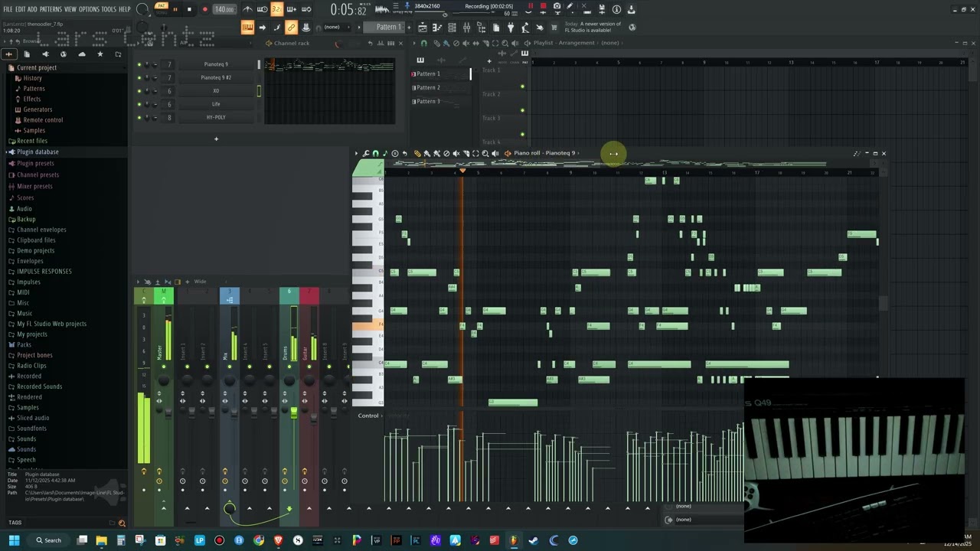Toggle the metronome icon

(247, 9)
